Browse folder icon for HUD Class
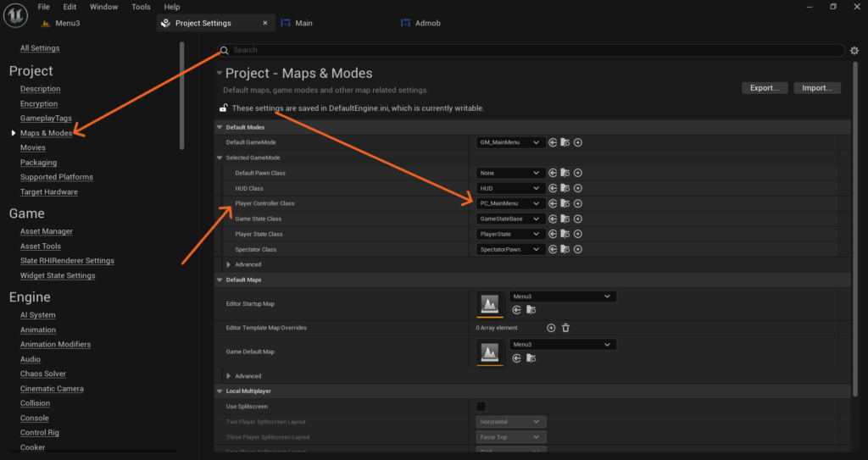The image size is (868, 460). click(x=565, y=189)
